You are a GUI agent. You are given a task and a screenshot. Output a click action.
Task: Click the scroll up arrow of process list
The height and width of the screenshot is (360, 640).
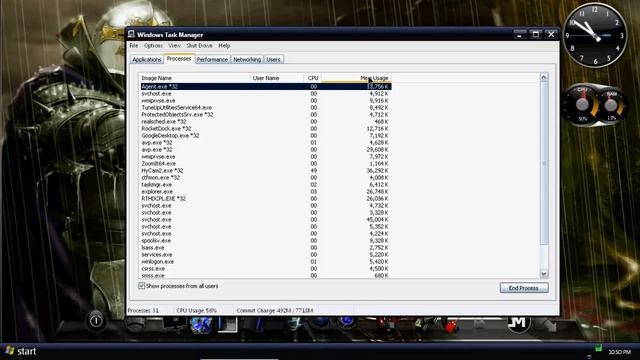click(x=544, y=77)
